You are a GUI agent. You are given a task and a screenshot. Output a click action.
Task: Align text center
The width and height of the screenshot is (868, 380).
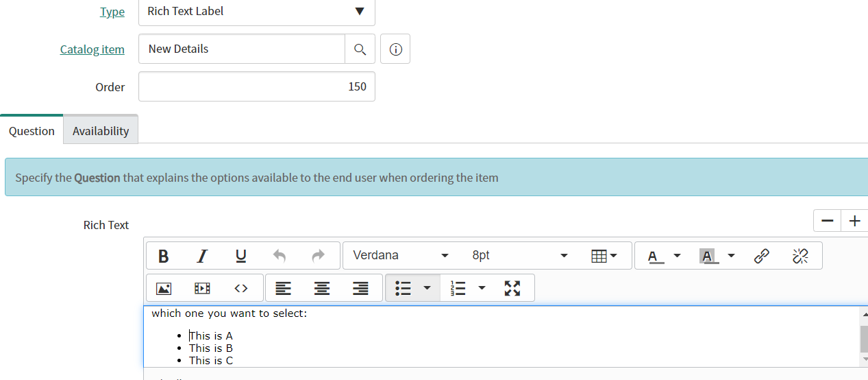[x=322, y=289]
